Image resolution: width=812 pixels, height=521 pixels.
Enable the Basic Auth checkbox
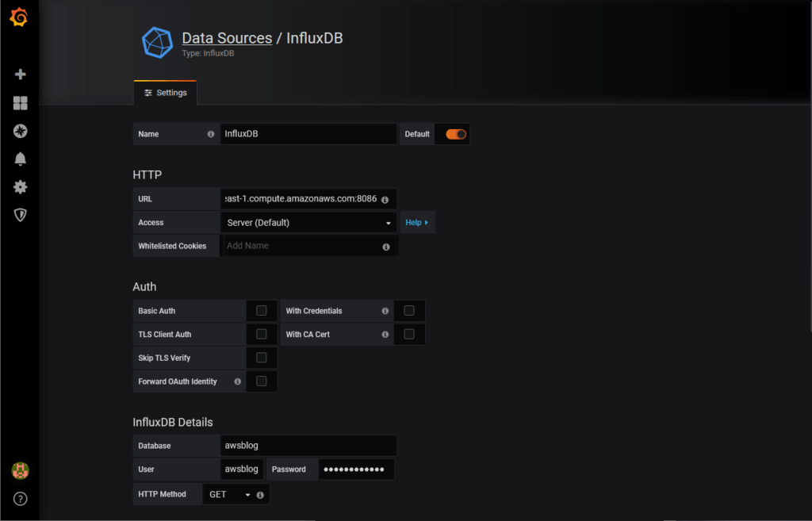[x=262, y=311]
